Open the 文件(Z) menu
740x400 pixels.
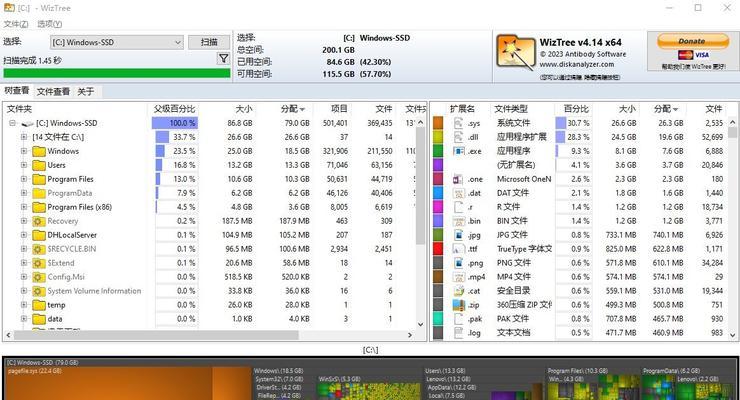tap(16, 24)
